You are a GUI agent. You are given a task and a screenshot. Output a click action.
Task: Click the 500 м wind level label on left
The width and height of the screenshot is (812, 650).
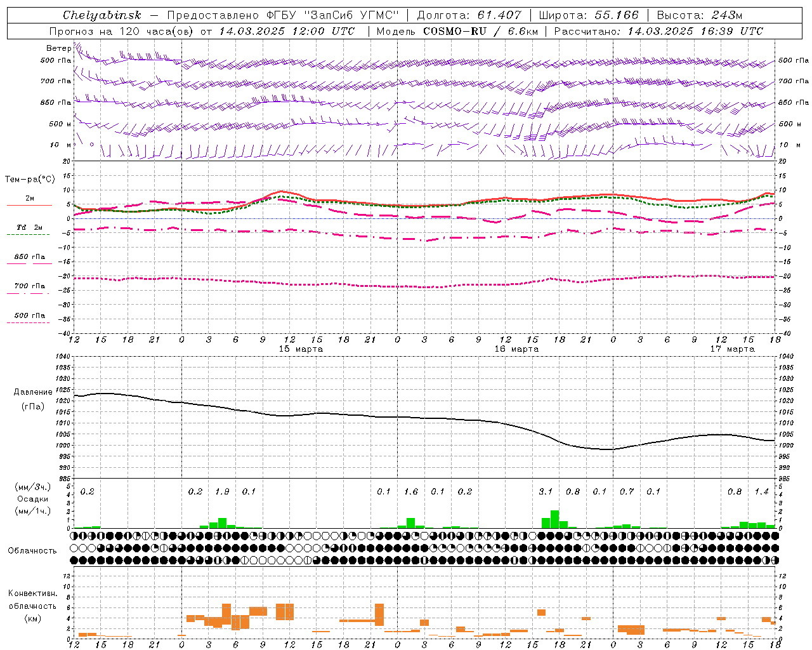point(60,124)
